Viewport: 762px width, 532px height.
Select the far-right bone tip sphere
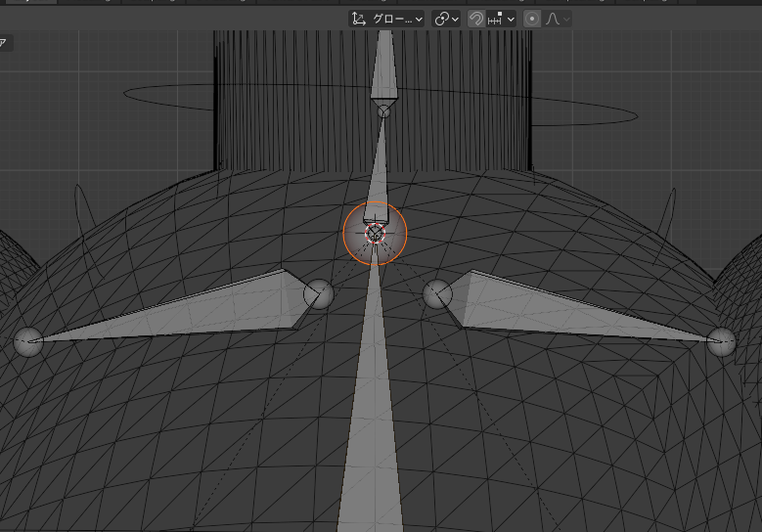pyautogui.click(x=721, y=342)
